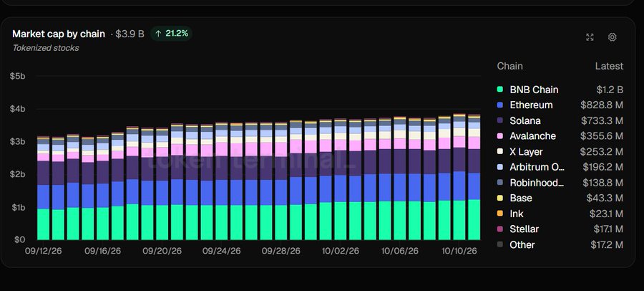Click the $355.6 M value
This screenshot has width=644, height=291.
[x=602, y=136]
